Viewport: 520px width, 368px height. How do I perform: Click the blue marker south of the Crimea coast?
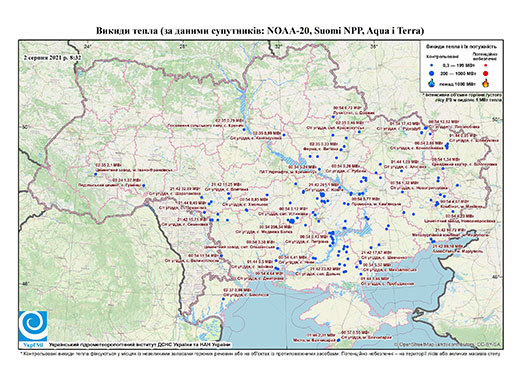coord(338,340)
